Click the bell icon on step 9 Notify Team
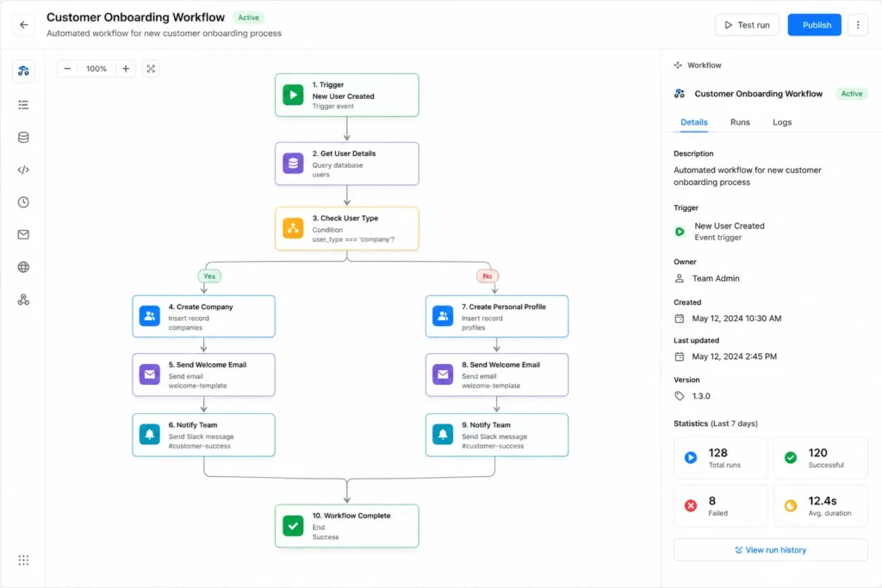The width and height of the screenshot is (882, 588). pyautogui.click(x=444, y=435)
